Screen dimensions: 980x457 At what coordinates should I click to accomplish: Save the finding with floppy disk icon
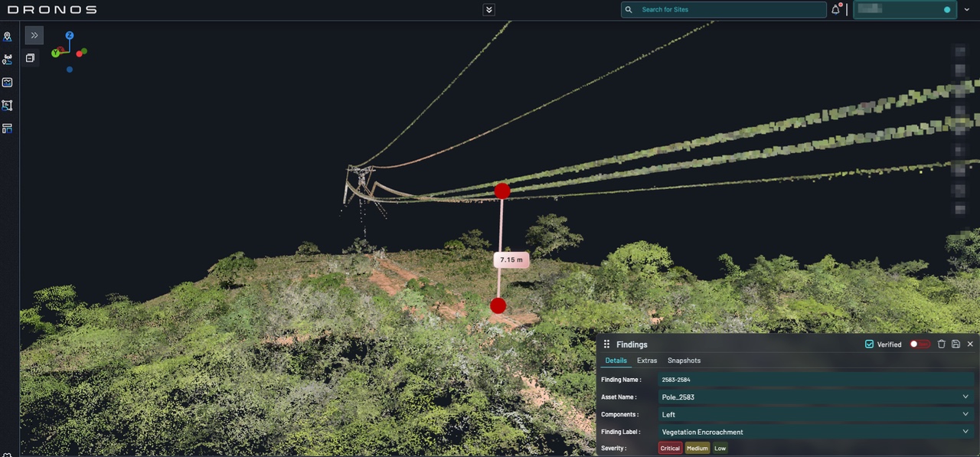pyautogui.click(x=955, y=344)
